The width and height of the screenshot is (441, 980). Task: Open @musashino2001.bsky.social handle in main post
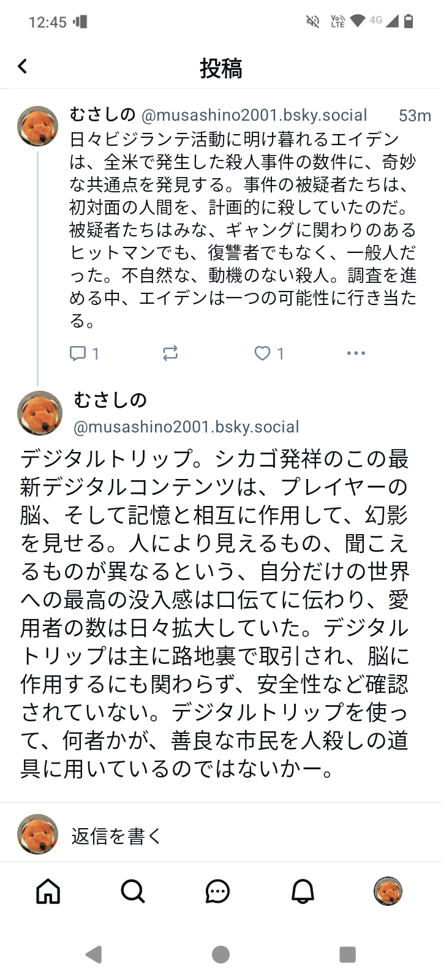coord(186,427)
